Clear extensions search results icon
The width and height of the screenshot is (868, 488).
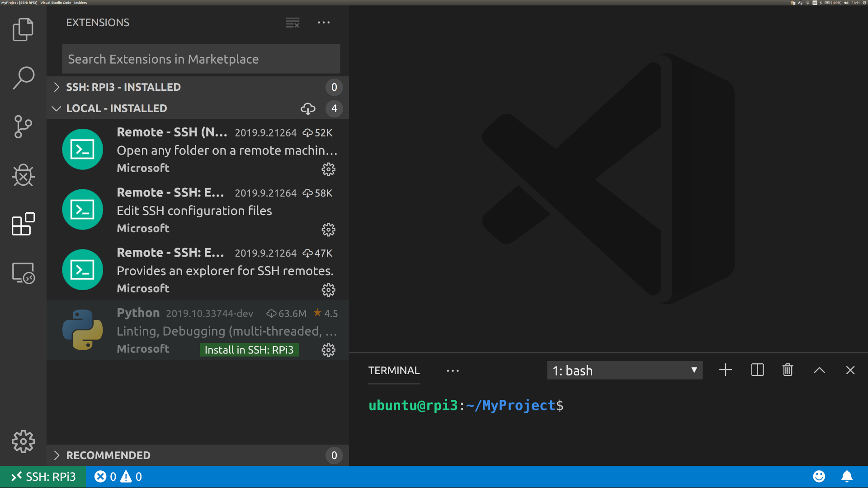292,23
